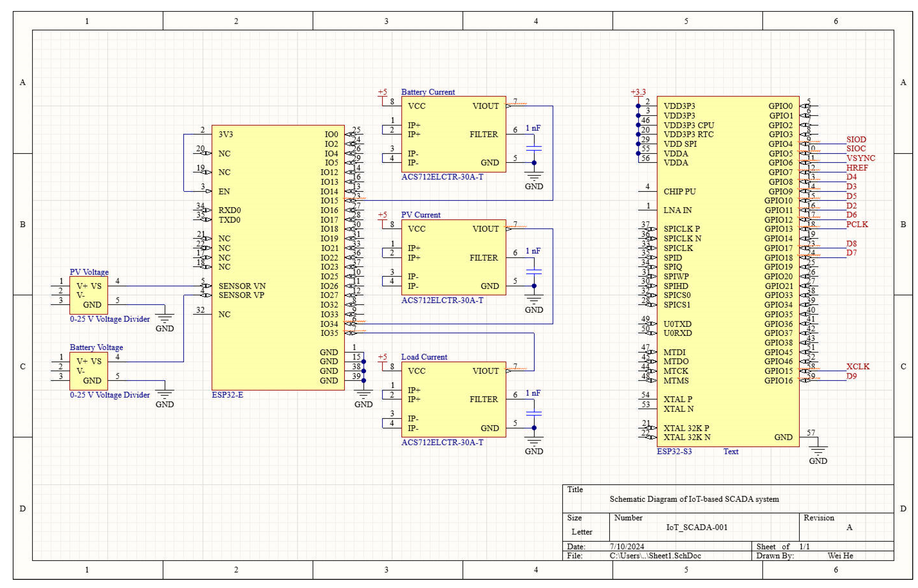Click the schematic title text in title block
The height and width of the screenshot is (588, 918).
click(694, 499)
